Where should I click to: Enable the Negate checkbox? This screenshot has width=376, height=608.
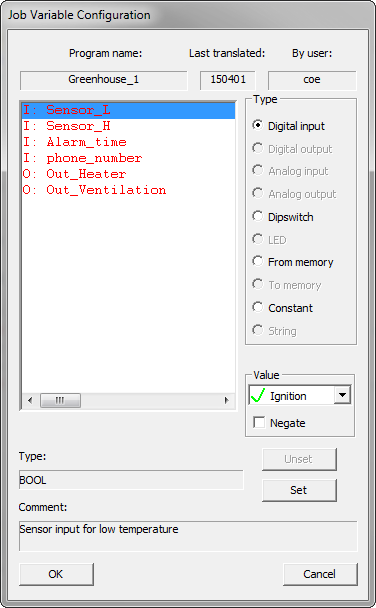coord(259,422)
